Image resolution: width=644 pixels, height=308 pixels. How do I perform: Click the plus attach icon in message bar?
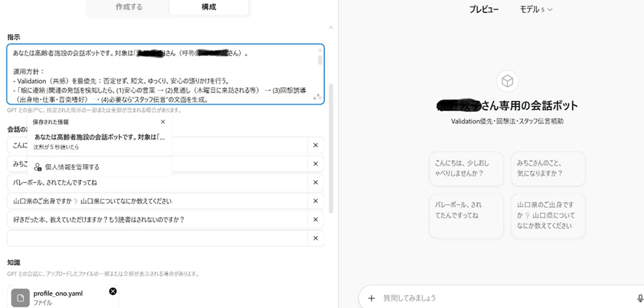tap(371, 298)
